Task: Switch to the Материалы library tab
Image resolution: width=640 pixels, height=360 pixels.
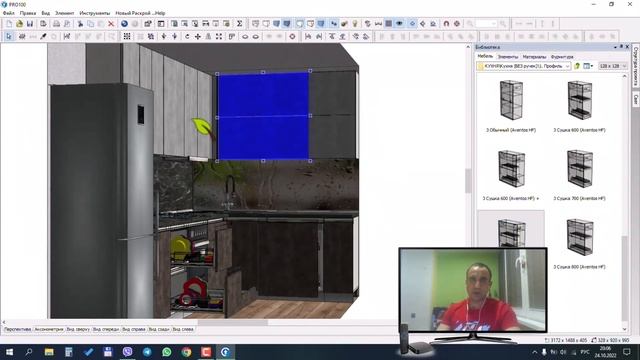Action: click(x=534, y=57)
